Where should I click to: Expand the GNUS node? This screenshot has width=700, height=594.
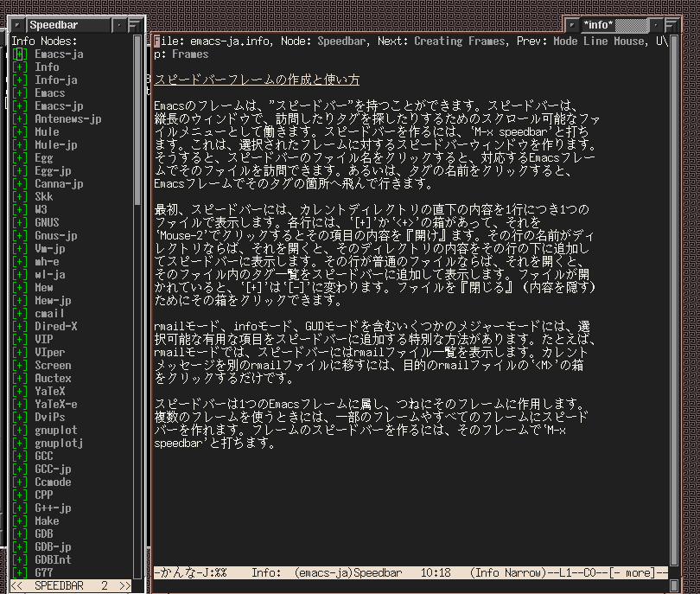(20, 222)
